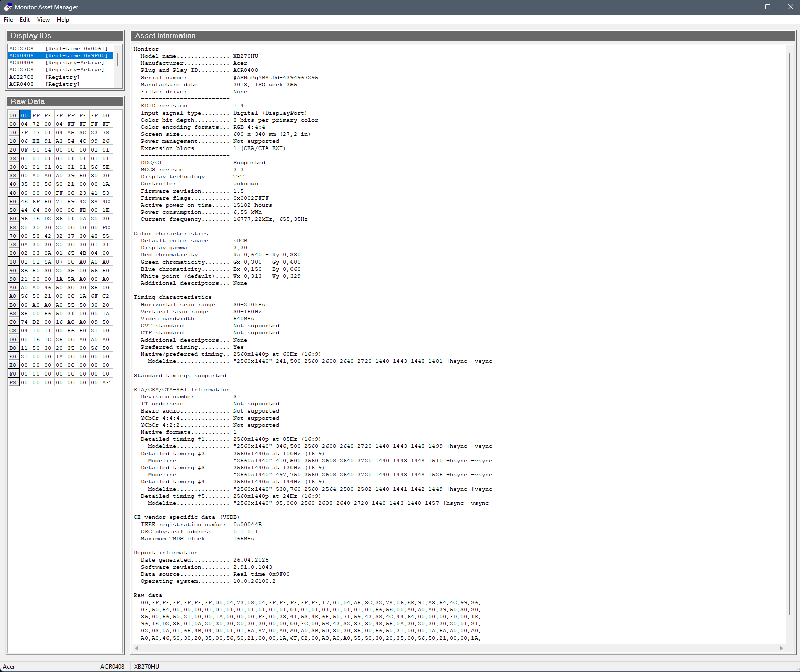Click raw data row offset F8
This screenshot has width=800, height=672.
click(x=13, y=383)
